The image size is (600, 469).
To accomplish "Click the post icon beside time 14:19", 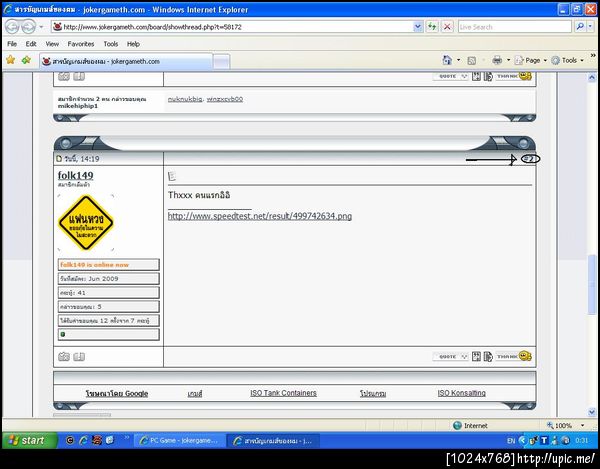I will [x=59, y=158].
